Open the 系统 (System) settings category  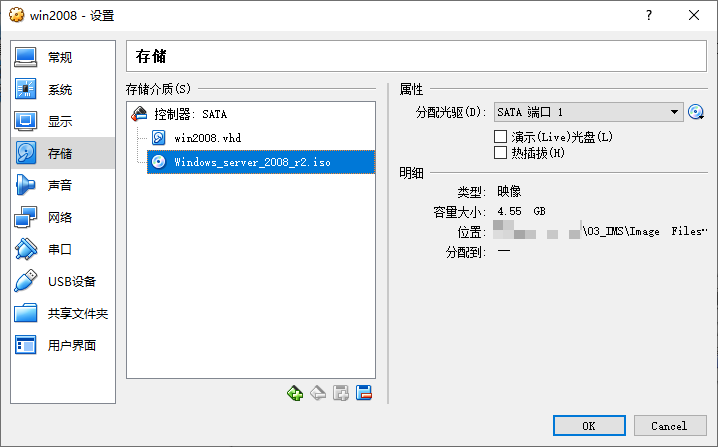click(63, 89)
